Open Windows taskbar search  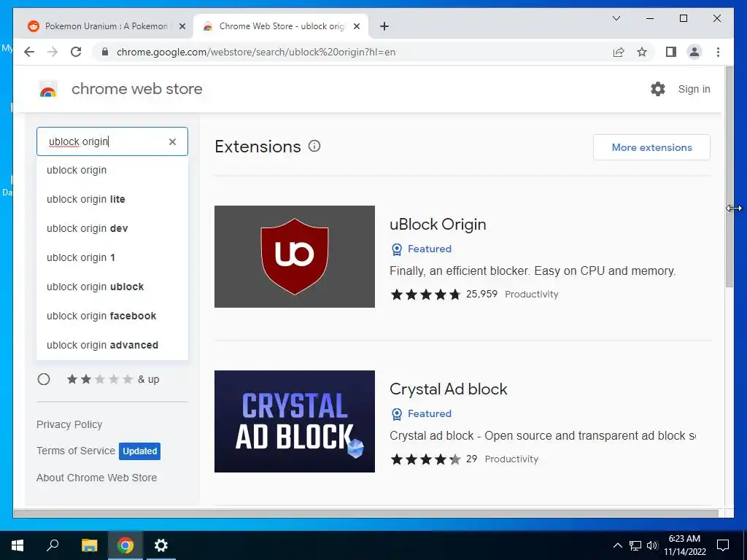pyautogui.click(x=53, y=545)
